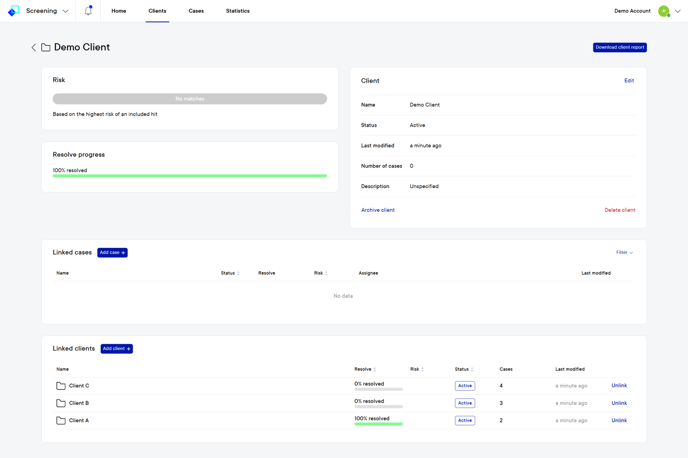Screen dimensions: 688x458
Task: Click the folder icon next to Client C
Action: [x=61, y=386]
